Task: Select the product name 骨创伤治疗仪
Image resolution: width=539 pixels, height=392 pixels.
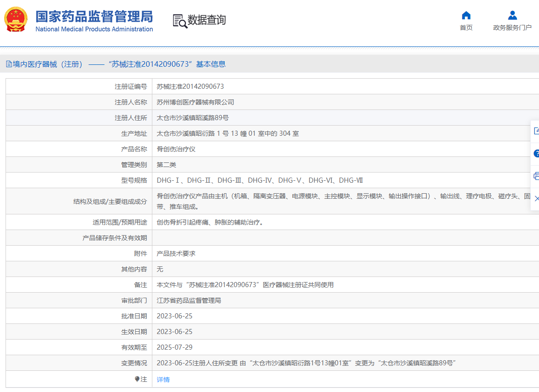Action: tap(176, 149)
